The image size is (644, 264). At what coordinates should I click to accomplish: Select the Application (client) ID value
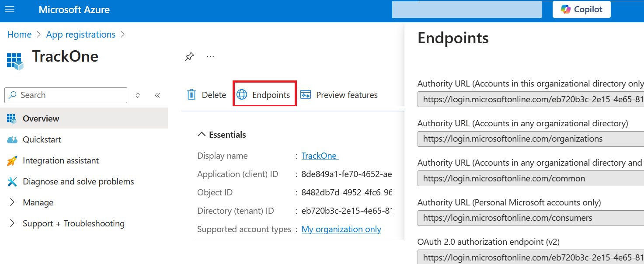point(347,174)
